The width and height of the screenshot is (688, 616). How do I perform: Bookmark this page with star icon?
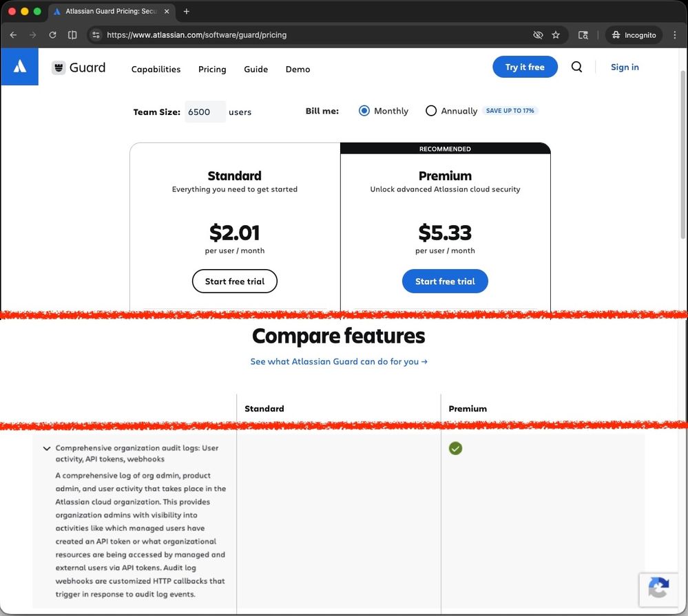point(556,35)
